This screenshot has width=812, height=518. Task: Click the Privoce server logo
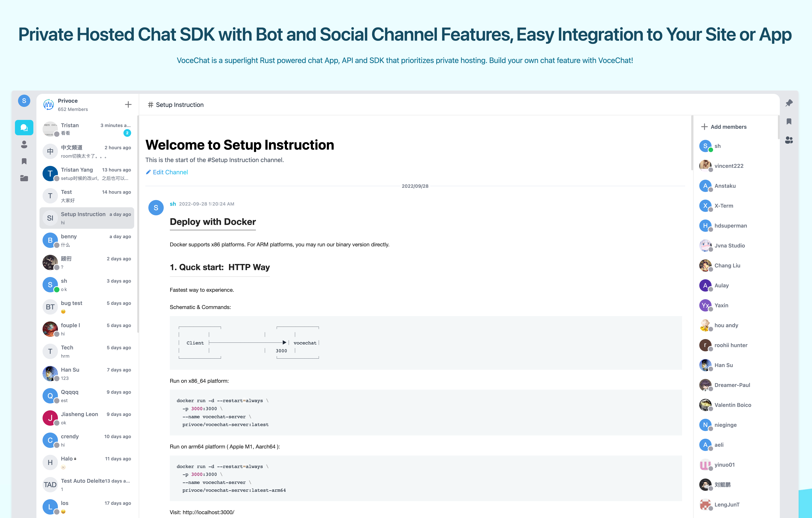tap(48, 105)
